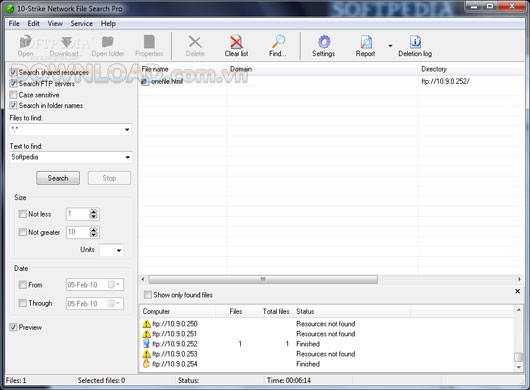530x390 pixels.
Task: Click the Not greater size spinner
Action: pyautogui.click(x=93, y=232)
